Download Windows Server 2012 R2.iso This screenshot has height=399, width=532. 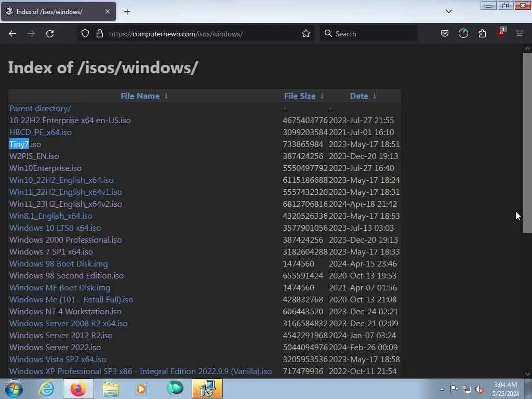61,335
